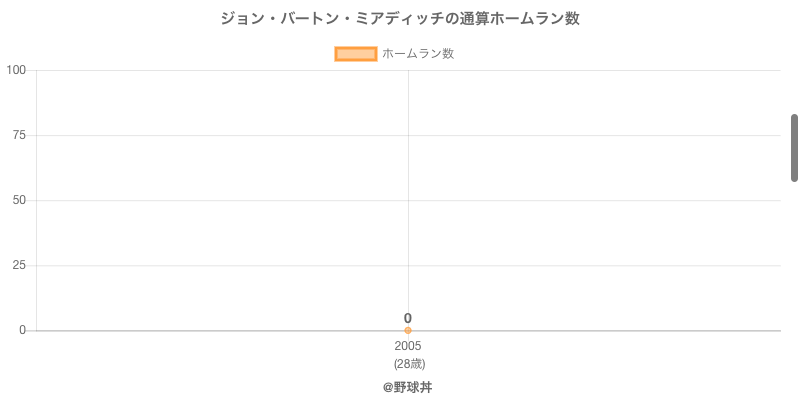Click the horizontal gridline at value 75
This screenshot has height=400, width=800.
pos(408,135)
